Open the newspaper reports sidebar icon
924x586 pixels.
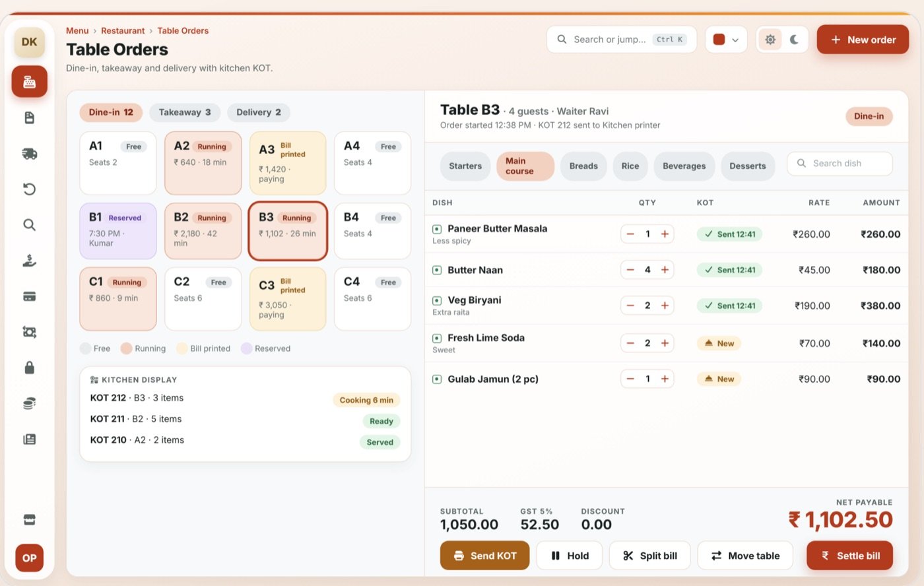point(29,439)
